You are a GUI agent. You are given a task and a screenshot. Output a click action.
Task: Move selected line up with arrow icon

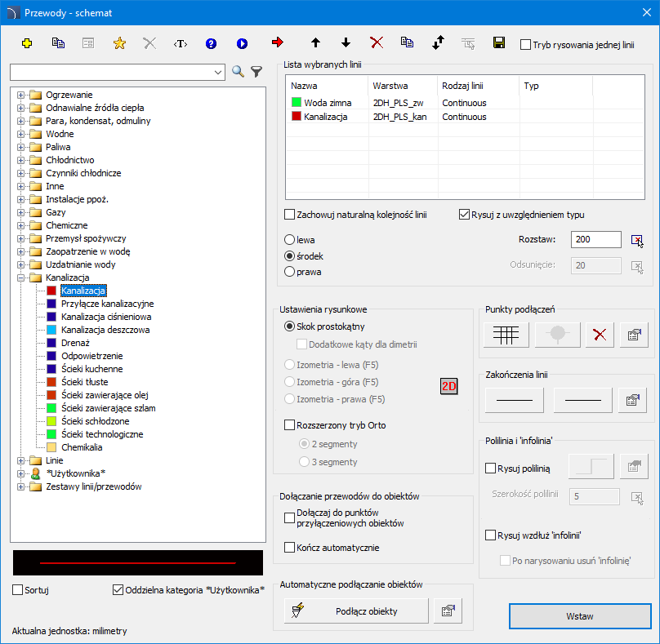pos(316,42)
